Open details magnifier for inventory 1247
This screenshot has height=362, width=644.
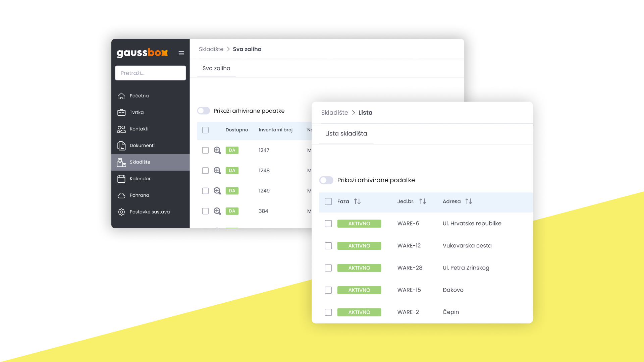pyautogui.click(x=217, y=150)
